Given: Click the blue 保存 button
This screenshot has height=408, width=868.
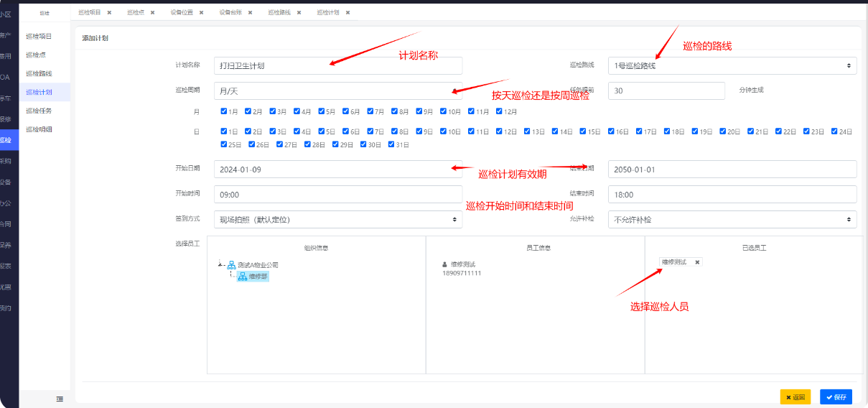Looking at the screenshot, I should (x=836, y=397).
